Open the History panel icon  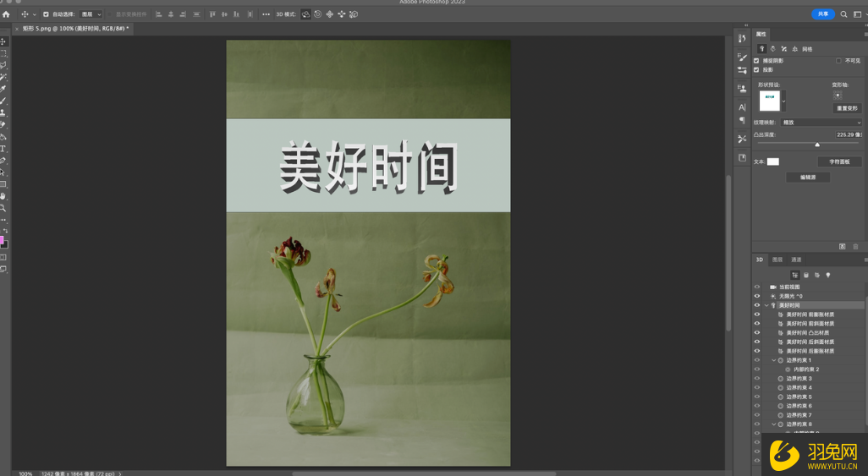click(742, 38)
